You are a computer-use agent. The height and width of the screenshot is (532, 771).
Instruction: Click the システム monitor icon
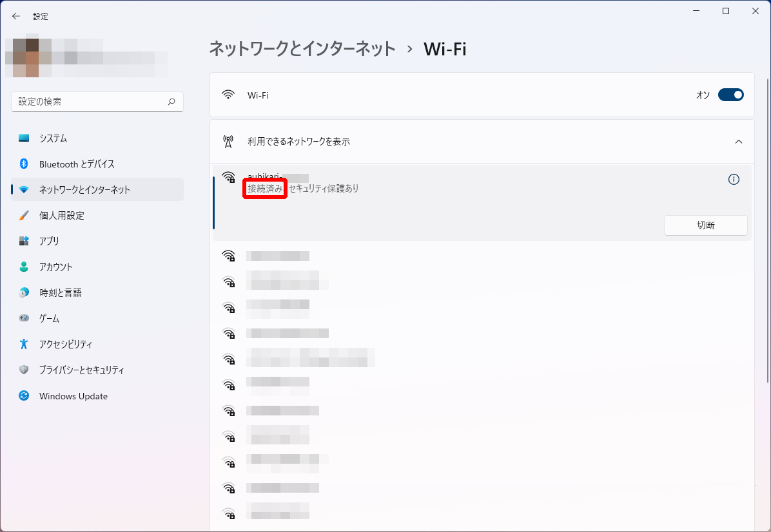(24, 138)
